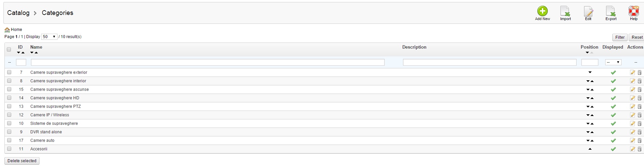Edit Camere supraveghere exterior with pencil icon
Image resolution: width=644 pixels, height=166 pixels.
[x=632, y=72]
